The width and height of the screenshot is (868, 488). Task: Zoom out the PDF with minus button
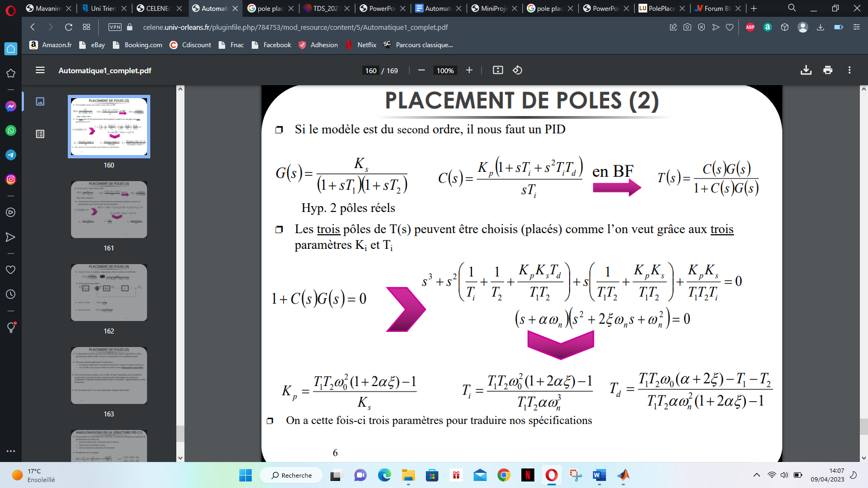[422, 70]
